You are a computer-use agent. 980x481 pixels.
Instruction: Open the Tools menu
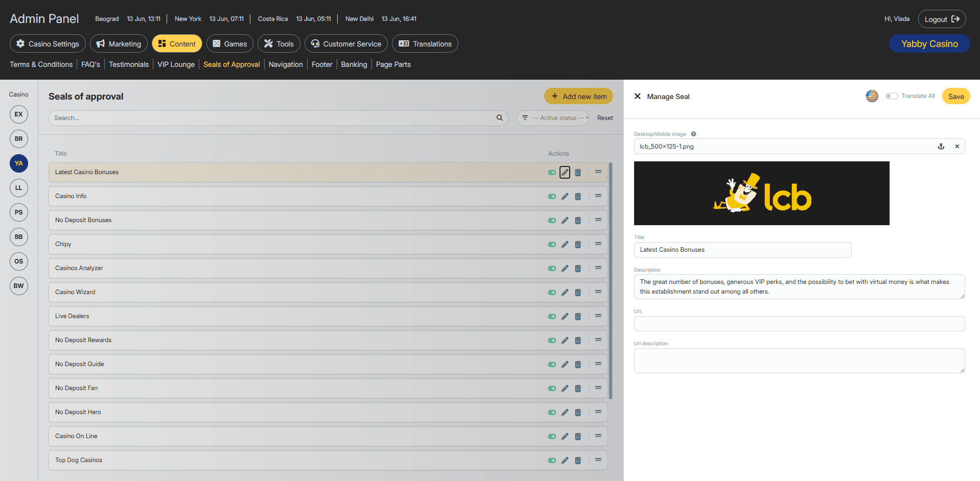279,44
